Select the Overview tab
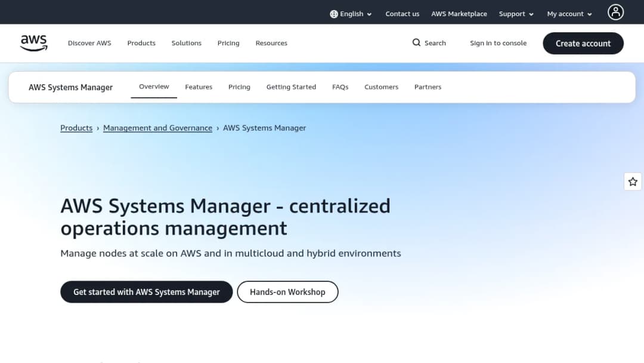The height and width of the screenshot is (363, 644). (154, 87)
